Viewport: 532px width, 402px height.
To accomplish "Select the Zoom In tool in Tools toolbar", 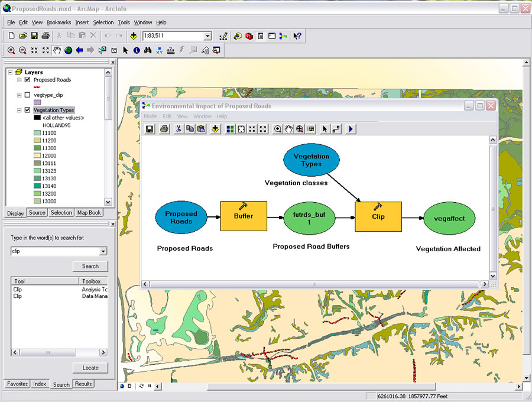I will coord(11,51).
